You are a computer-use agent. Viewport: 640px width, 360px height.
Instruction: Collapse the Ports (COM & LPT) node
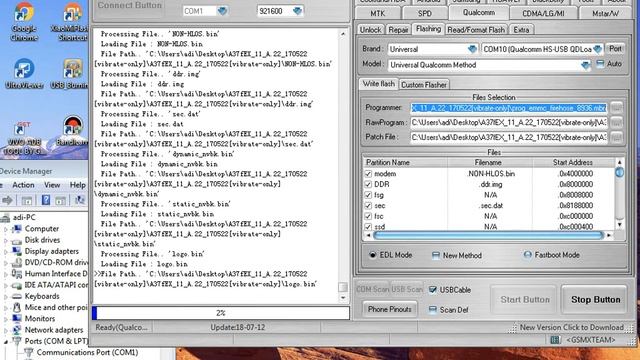(x=6, y=341)
